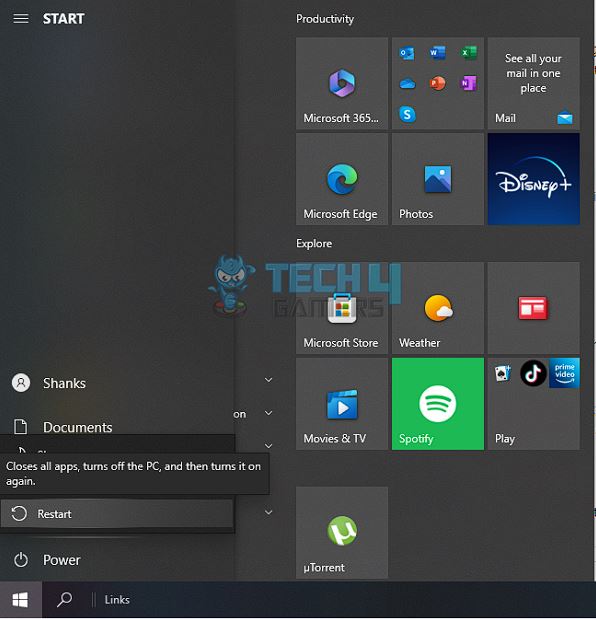
Task: Open TikTok in the Play tile
Action: pos(533,373)
